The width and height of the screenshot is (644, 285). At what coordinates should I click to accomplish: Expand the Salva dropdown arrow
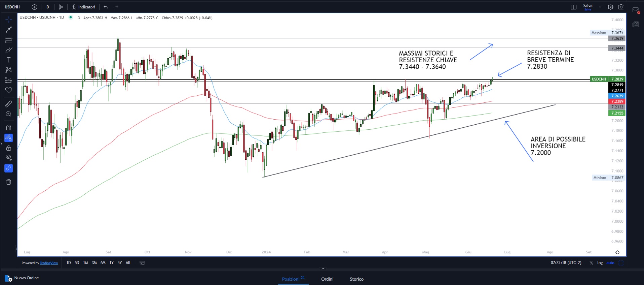(600, 7)
